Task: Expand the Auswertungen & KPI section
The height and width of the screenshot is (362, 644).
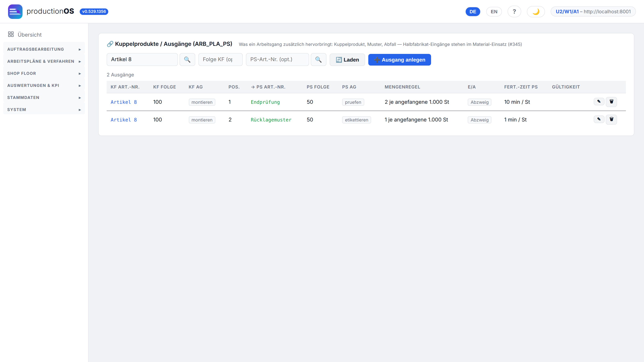Action: tap(44, 85)
